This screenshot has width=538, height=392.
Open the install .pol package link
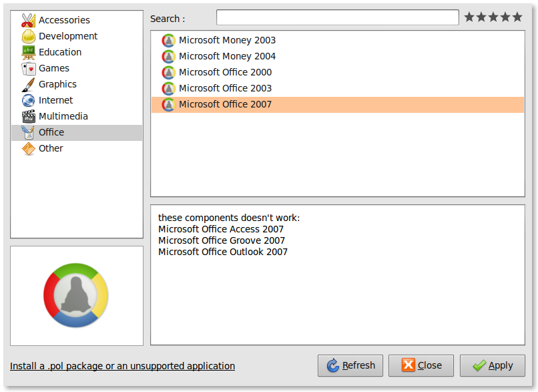[x=122, y=366]
